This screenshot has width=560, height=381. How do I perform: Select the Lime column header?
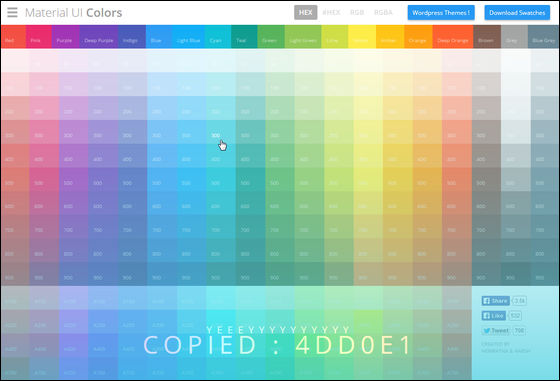(x=335, y=36)
